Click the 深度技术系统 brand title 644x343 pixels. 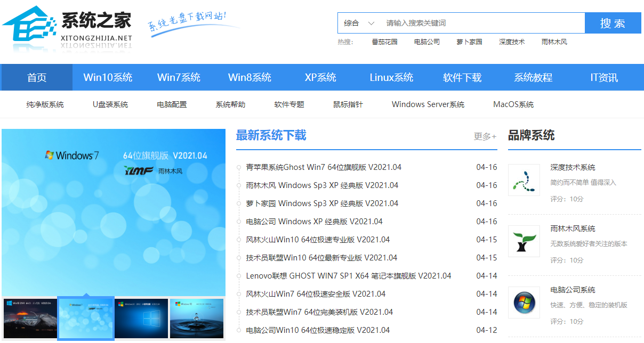[x=573, y=167]
